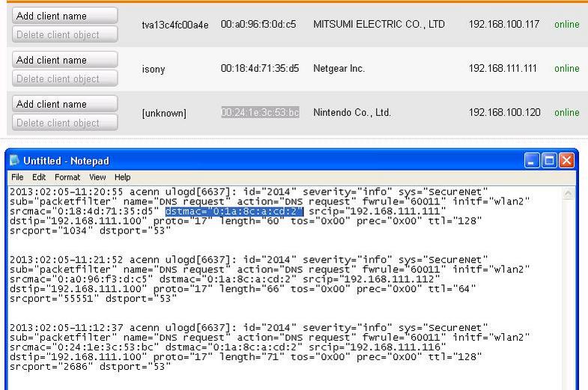Open Notepad Help menu
588x390 pixels.
pyautogui.click(x=122, y=177)
